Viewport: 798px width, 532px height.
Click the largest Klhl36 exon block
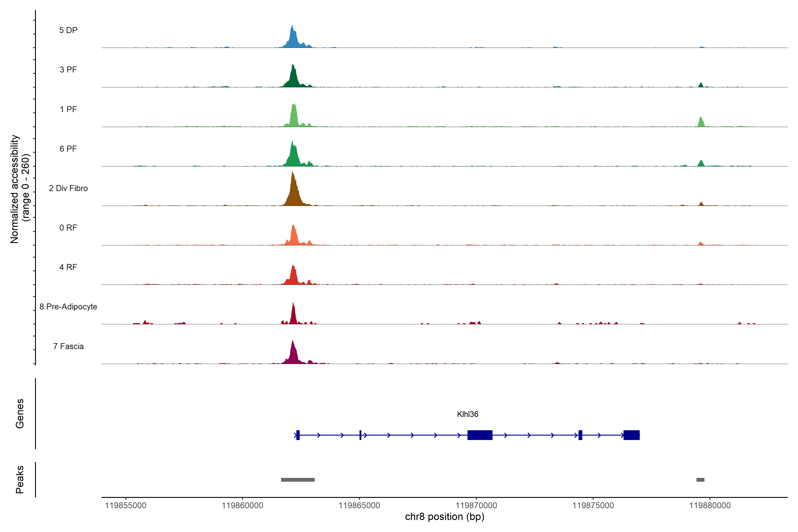click(x=480, y=435)
